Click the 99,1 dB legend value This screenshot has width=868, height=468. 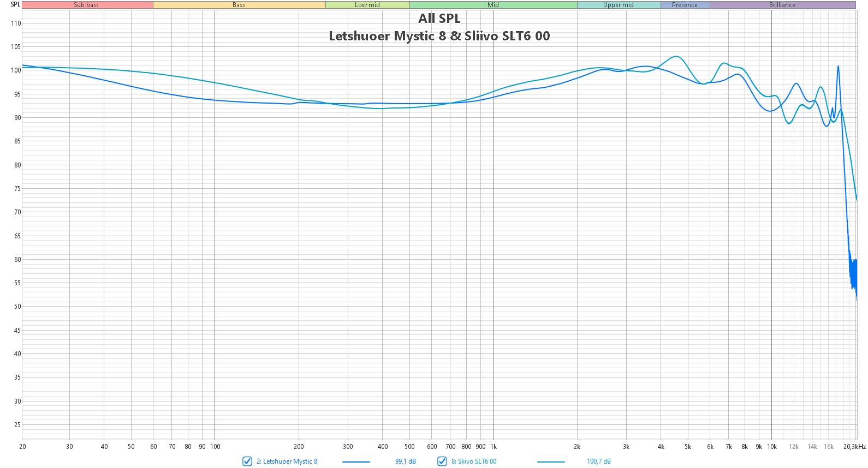point(406,461)
